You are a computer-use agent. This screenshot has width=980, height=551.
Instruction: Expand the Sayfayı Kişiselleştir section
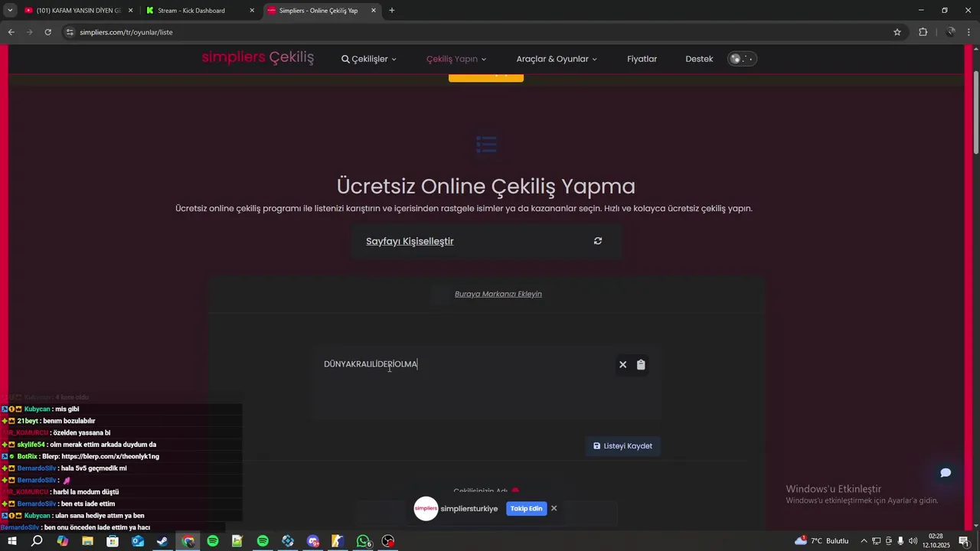[410, 241]
